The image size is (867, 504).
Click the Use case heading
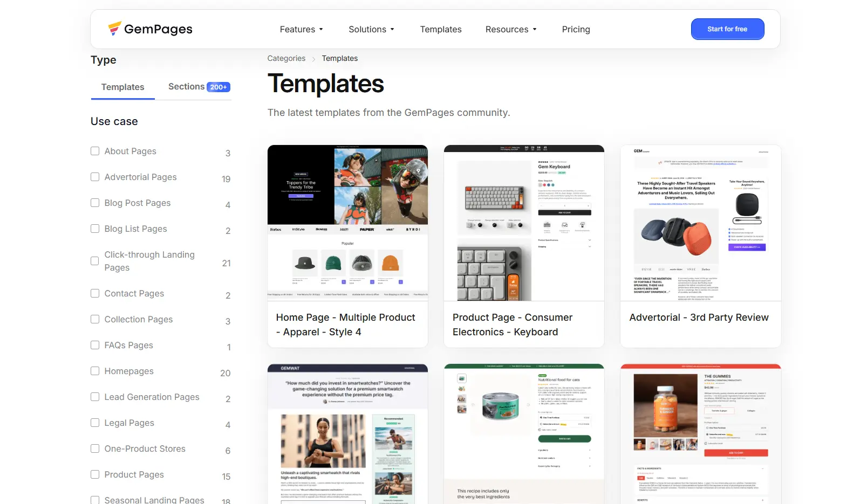(114, 121)
